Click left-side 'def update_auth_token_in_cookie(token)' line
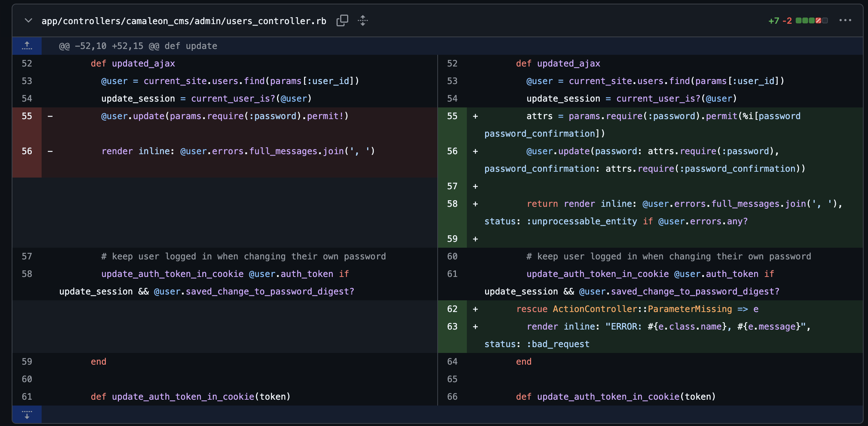Screen dimensions: 868x426 (191, 397)
